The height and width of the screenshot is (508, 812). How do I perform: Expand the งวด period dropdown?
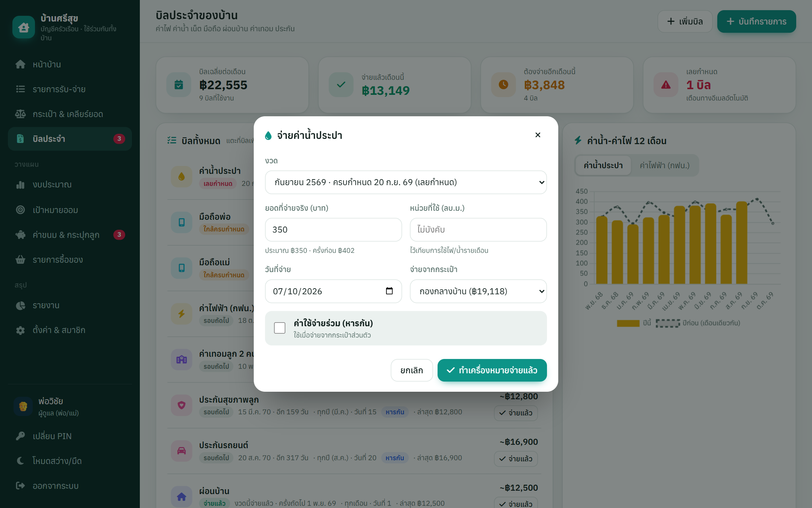click(x=406, y=183)
